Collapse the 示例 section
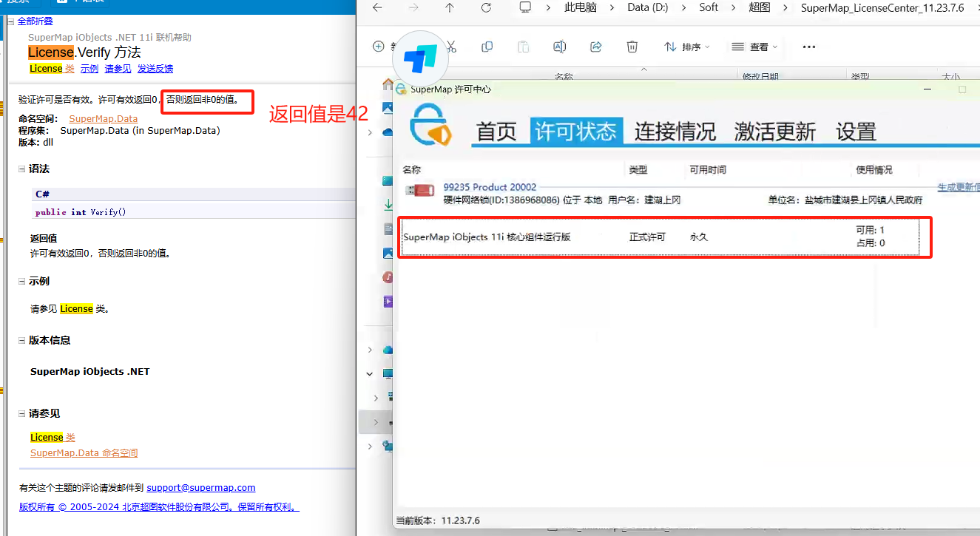 22,282
